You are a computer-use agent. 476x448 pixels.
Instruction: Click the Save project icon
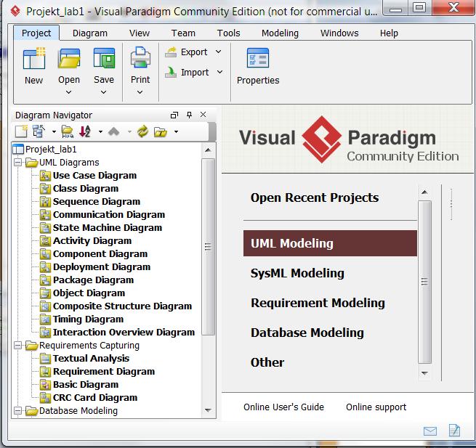pos(104,58)
